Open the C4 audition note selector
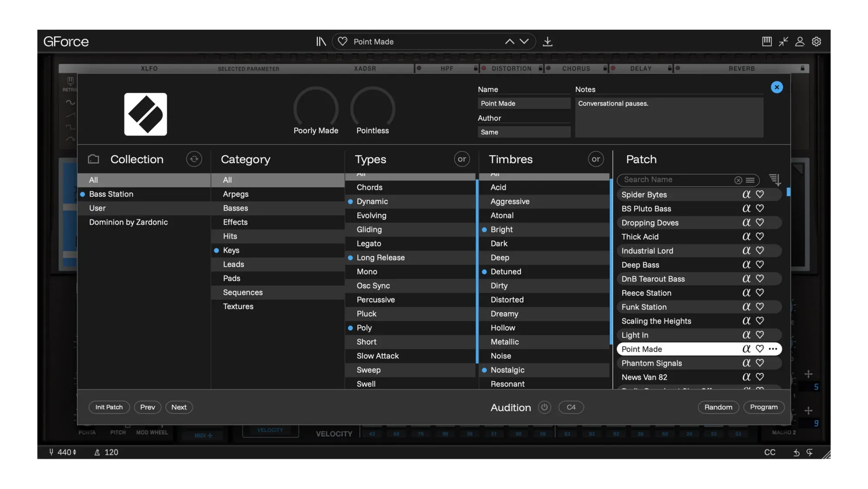 pos(571,407)
